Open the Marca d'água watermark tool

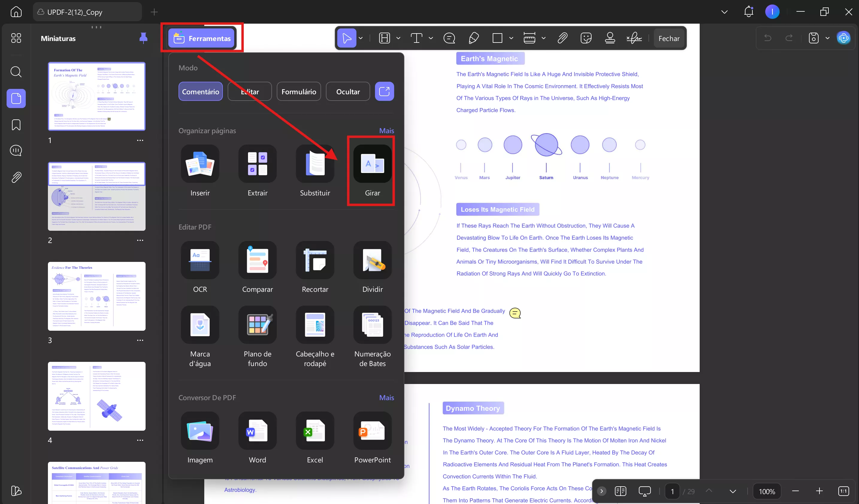(x=200, y=325)
